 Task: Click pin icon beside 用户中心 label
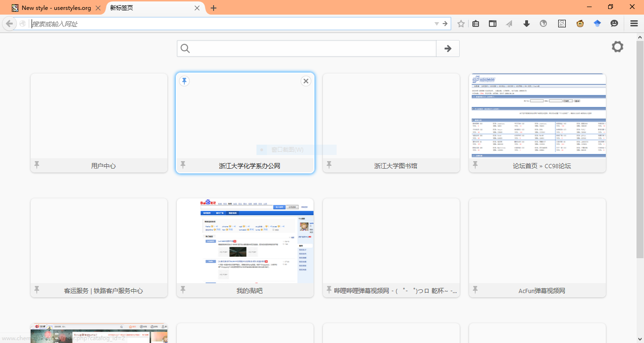tap(37, 165)
